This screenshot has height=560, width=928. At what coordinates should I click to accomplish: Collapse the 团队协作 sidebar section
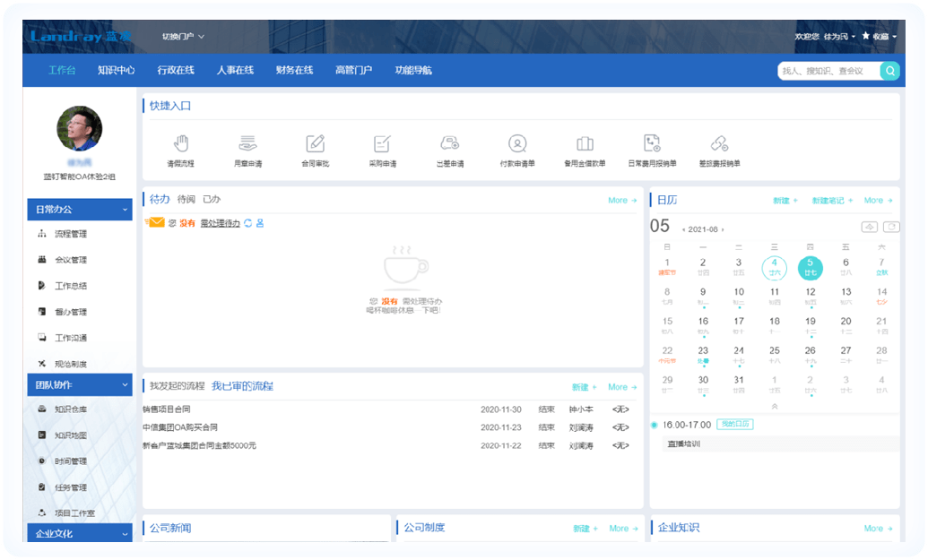click(124, 385)
